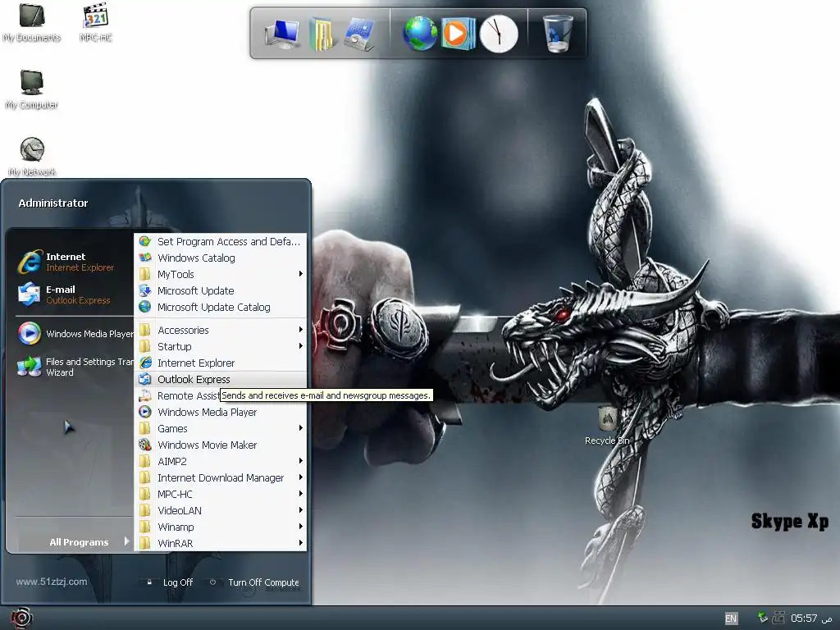Open the AIMP2 folder entry
840x630 pixels.
tap(220, 461)
